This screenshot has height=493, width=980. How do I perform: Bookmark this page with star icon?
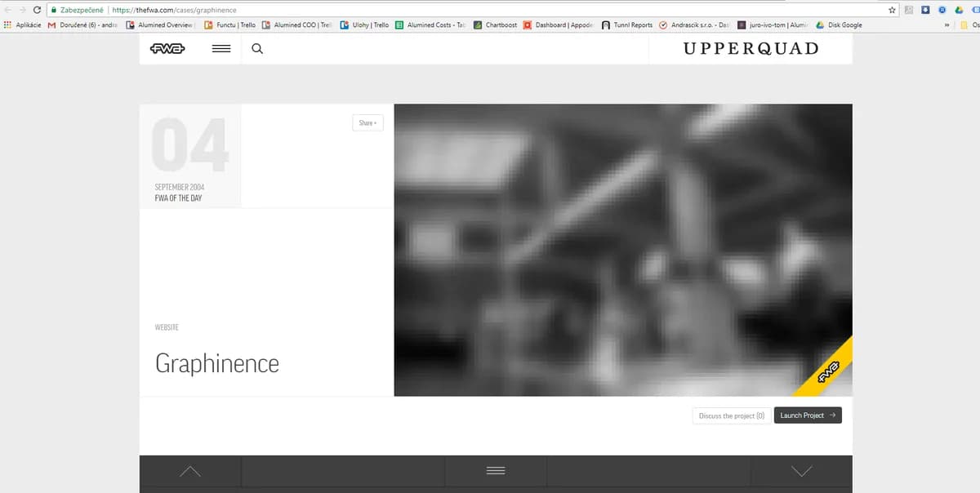[x=892, y=11]
